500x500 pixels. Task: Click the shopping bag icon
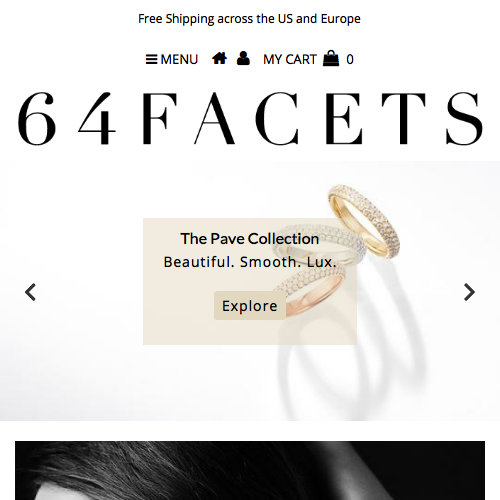(331, 58)
